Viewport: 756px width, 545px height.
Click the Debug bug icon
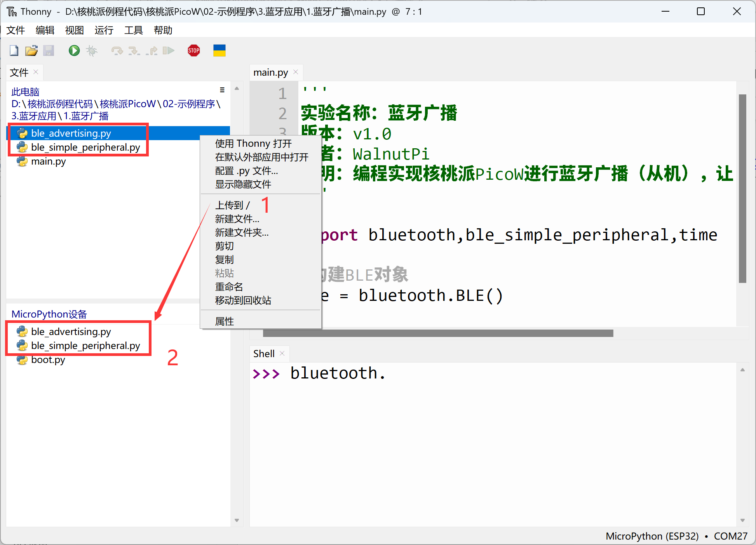coord(92,50)
